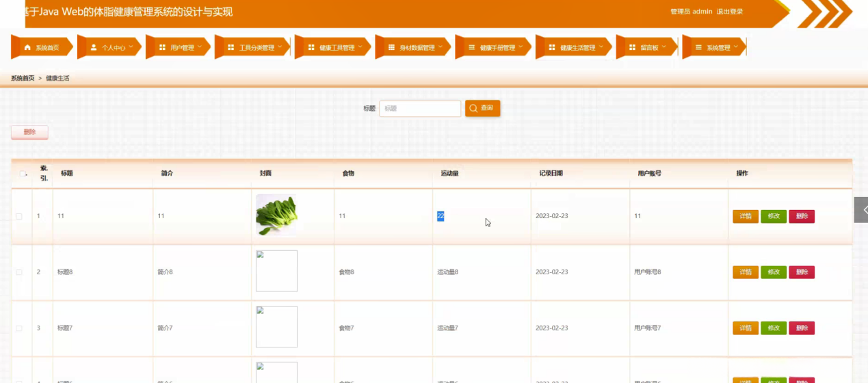Click the magnifier icon on the 查询 button

(x=473, y=108)
